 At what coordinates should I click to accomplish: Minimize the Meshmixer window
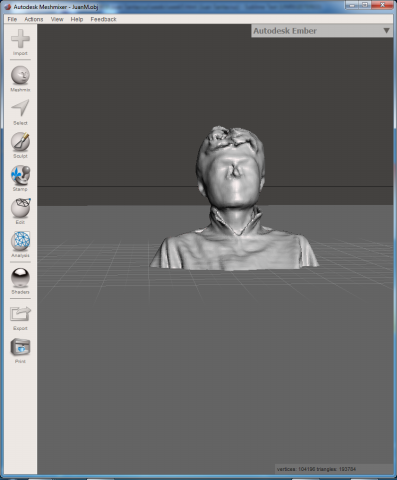(x=352, y=5)
